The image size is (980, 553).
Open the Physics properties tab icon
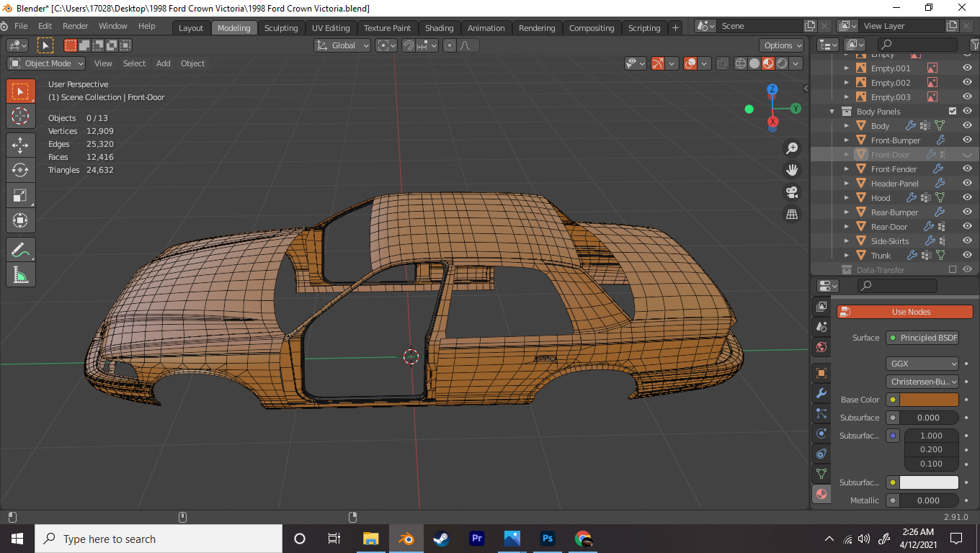[821, 433]
